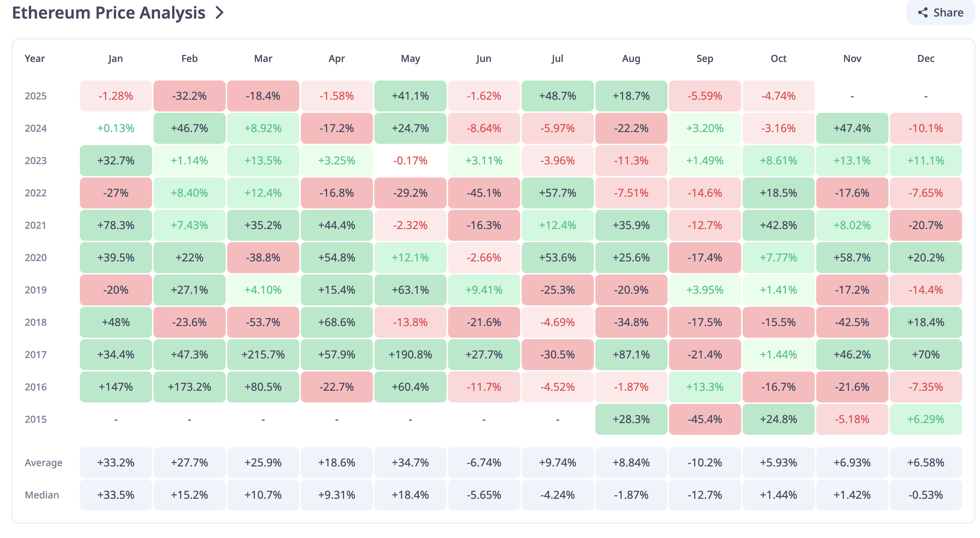Click the Share button label

[x=948, y=12]
